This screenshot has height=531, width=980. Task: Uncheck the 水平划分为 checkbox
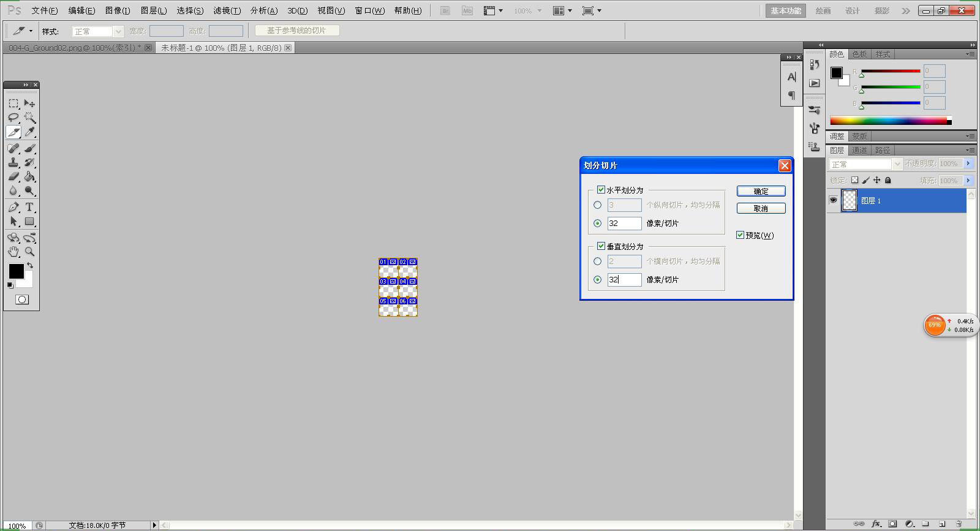601,190
